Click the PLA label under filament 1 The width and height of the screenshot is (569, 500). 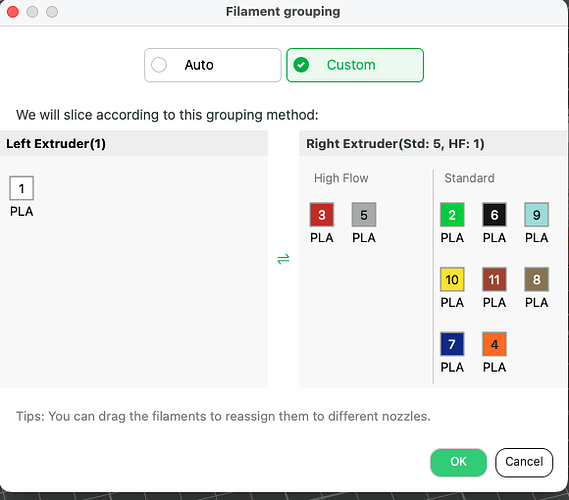(21, 211)
